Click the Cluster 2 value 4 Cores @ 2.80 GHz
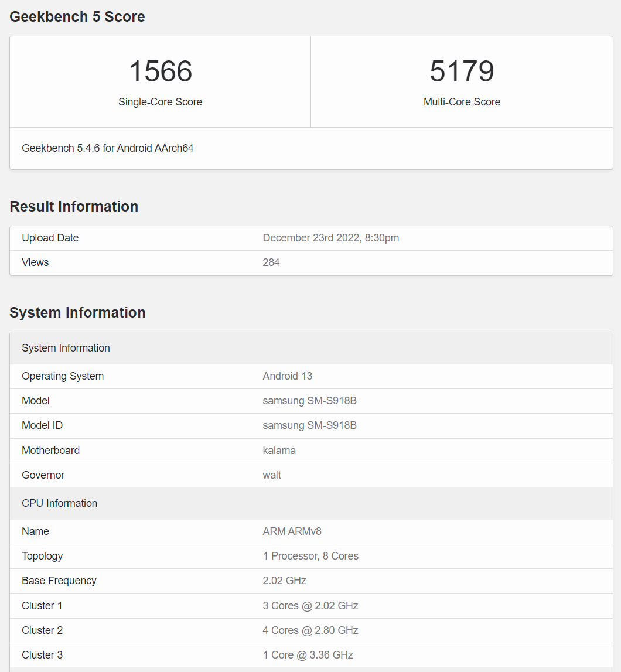 pyautogui.click(x=310, y=630)
